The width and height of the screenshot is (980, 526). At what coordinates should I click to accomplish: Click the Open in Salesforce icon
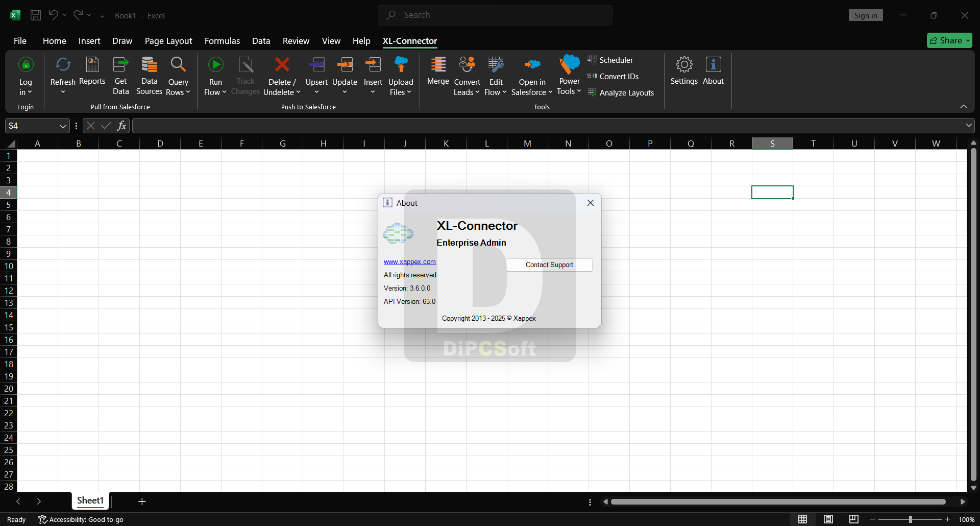pos(532,65)
